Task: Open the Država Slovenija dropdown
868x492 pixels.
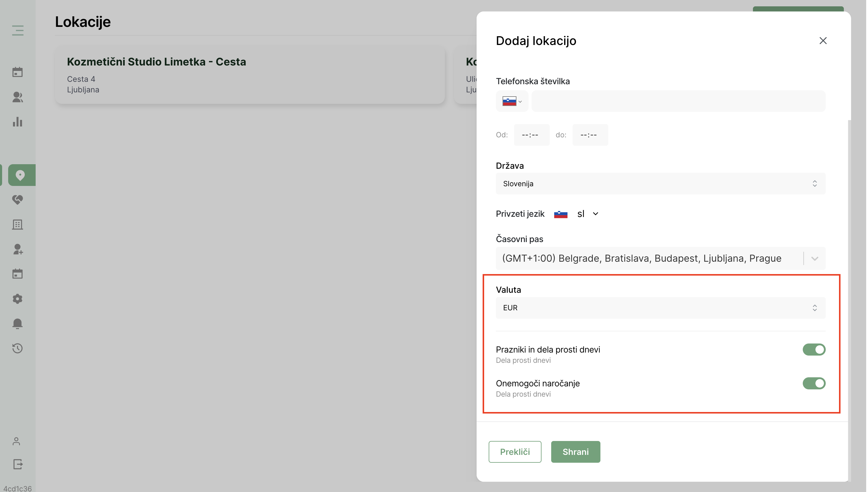Action: (661, 184)
